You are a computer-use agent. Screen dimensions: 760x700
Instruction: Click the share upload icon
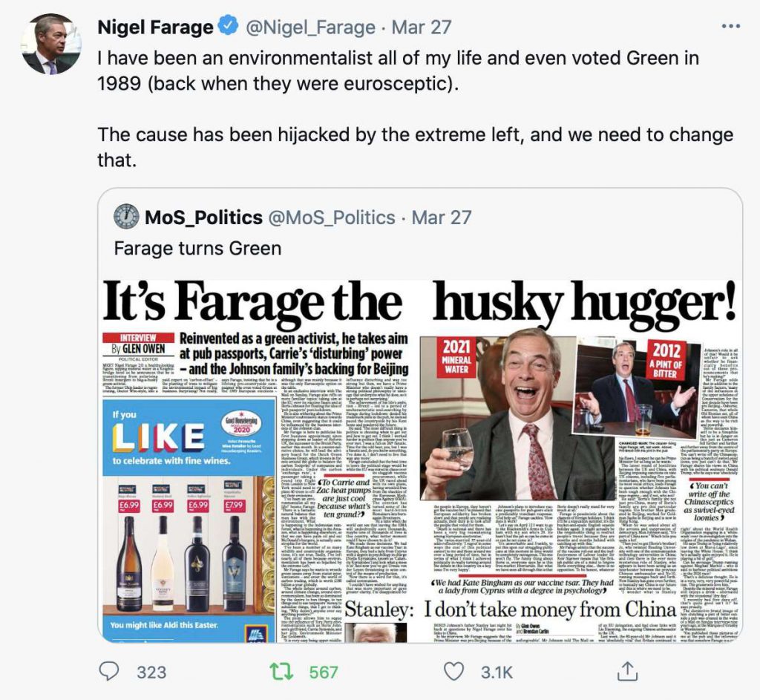tap(626, 671)
